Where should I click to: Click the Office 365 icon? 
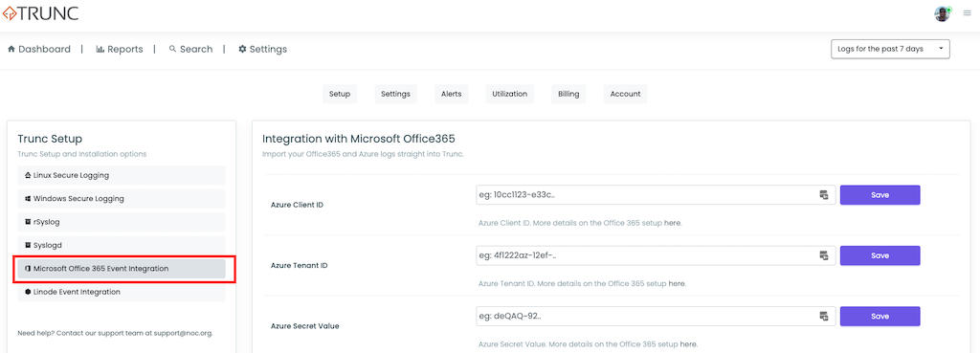[28, 269]
